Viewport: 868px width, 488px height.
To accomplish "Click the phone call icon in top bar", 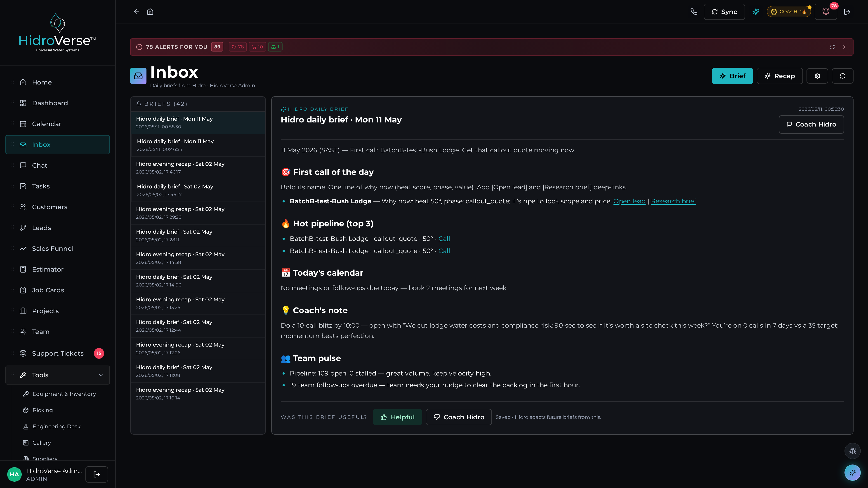I will [693, 12].
